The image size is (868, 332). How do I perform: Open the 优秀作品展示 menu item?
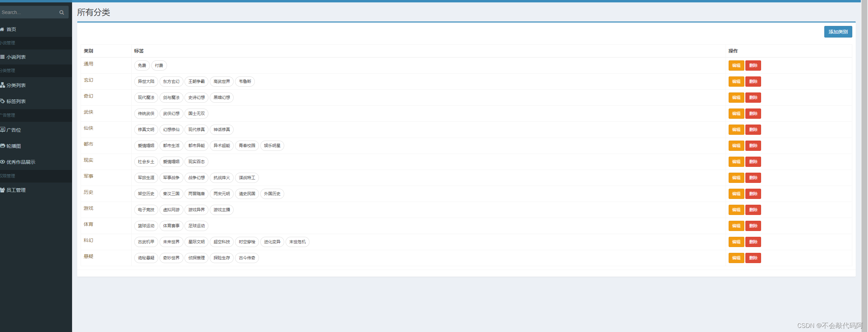pos(36,162)
